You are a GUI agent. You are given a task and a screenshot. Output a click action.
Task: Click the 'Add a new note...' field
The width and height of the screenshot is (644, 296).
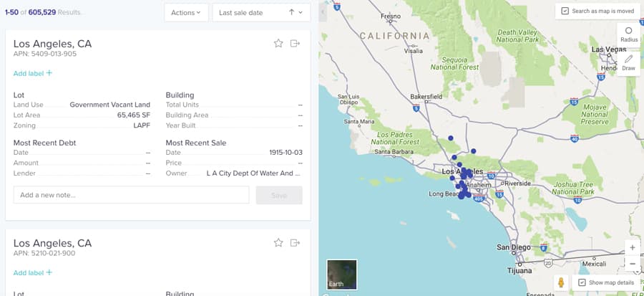pos(131,195)
